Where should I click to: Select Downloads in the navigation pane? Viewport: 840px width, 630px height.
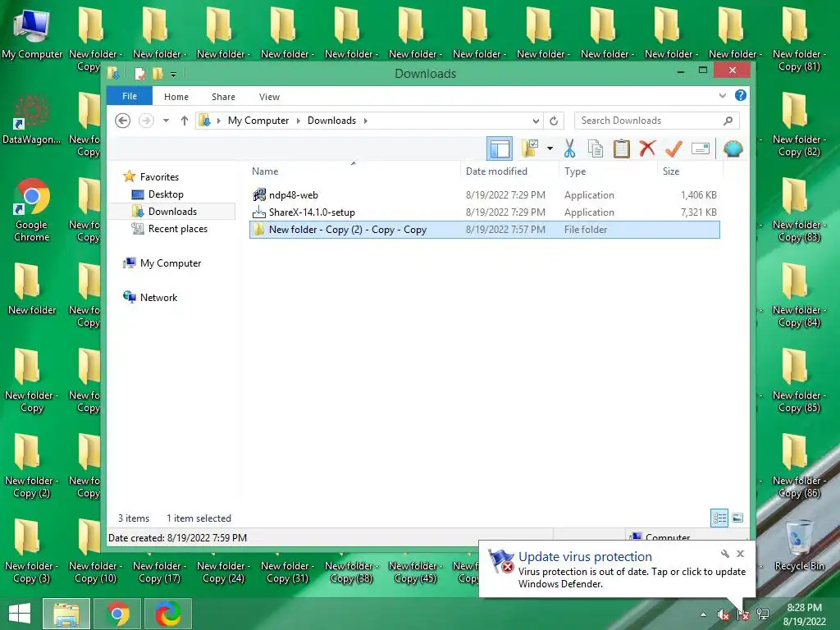pos(172,211)
